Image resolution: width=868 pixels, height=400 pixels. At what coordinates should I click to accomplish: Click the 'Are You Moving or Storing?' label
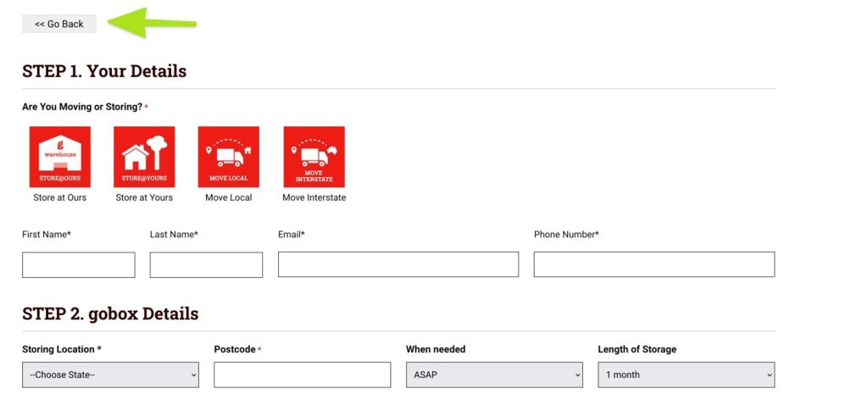82,107
